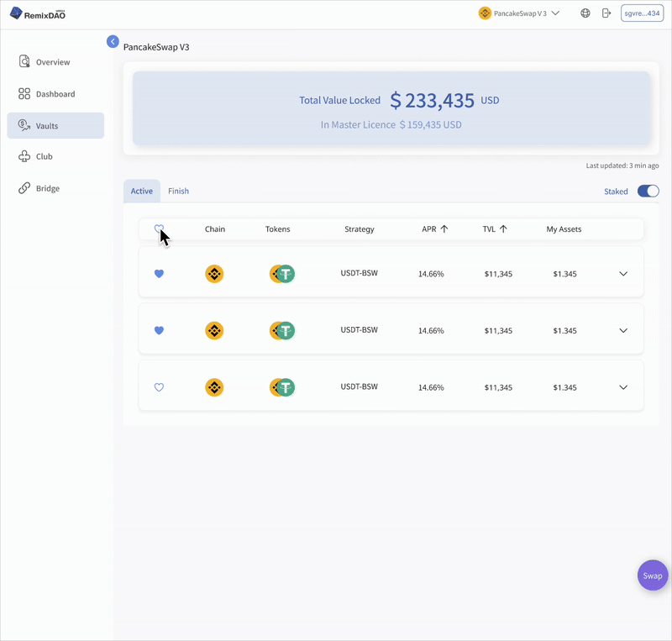The width and height of the screenshot is (672, 641).
Task: Click the third row USDT-BSW strategy label
Action: (x=360, y=386)
